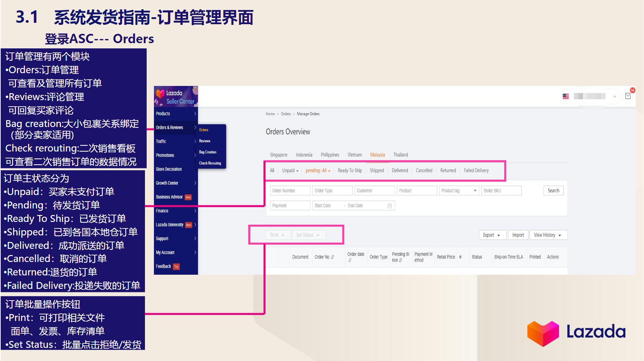
Task: Filter by Returned status
Action: tap(448, 170)
